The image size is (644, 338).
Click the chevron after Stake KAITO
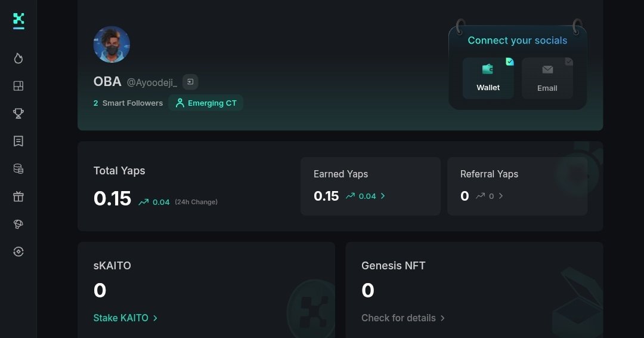point(155,318)
